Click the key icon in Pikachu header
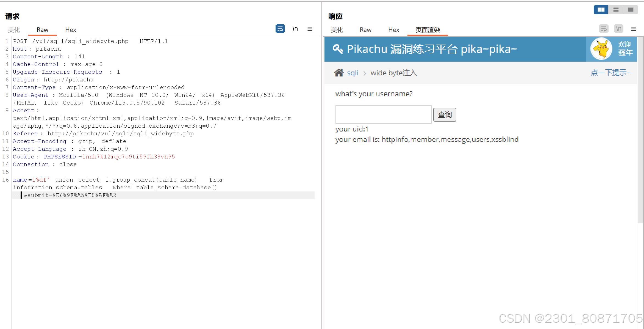 coord(338,49)
